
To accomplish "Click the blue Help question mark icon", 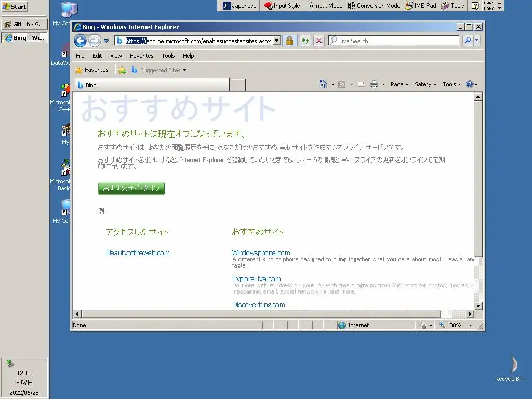I will click(470, 84).
